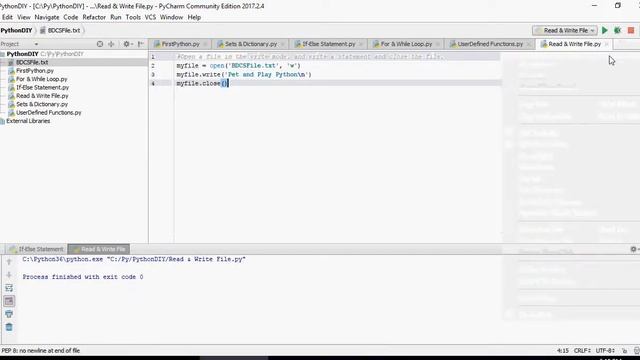Close the For & While Loop.py editor tab
Viewport: 640px width, 360px height.
coord(438,44)
